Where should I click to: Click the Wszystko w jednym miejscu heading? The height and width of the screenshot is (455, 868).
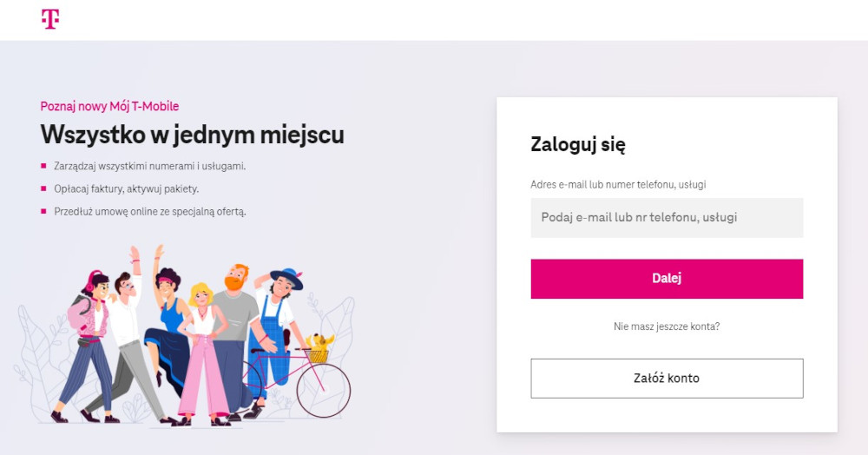192,135
